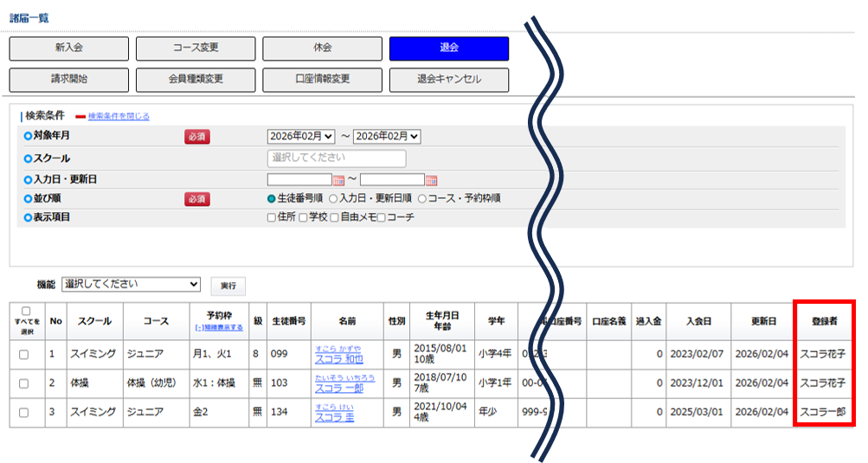Go to the 退会キャンセル tab
868x463 pixels.
(x=448, y=80)
